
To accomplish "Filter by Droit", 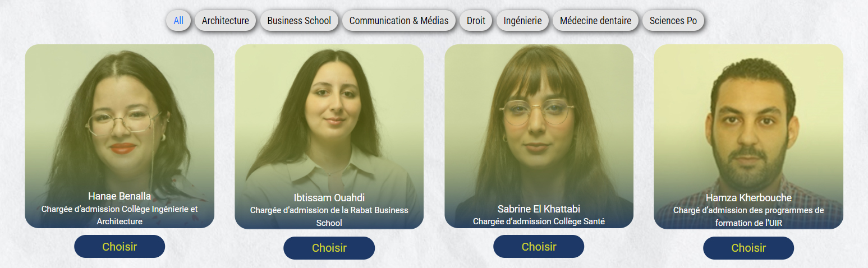I will point(476,21).
